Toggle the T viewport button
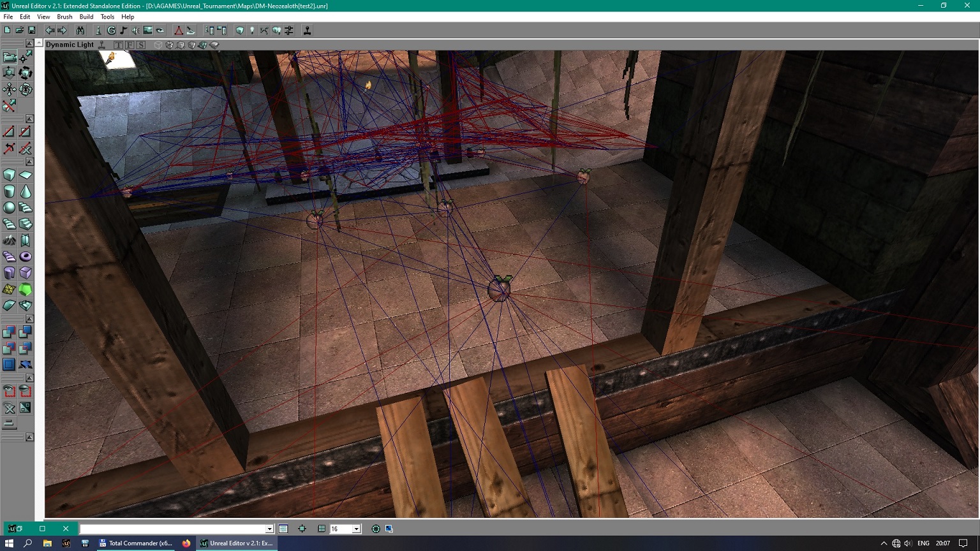This screenshot has height=551, width=980. click(x=118, y=45)
